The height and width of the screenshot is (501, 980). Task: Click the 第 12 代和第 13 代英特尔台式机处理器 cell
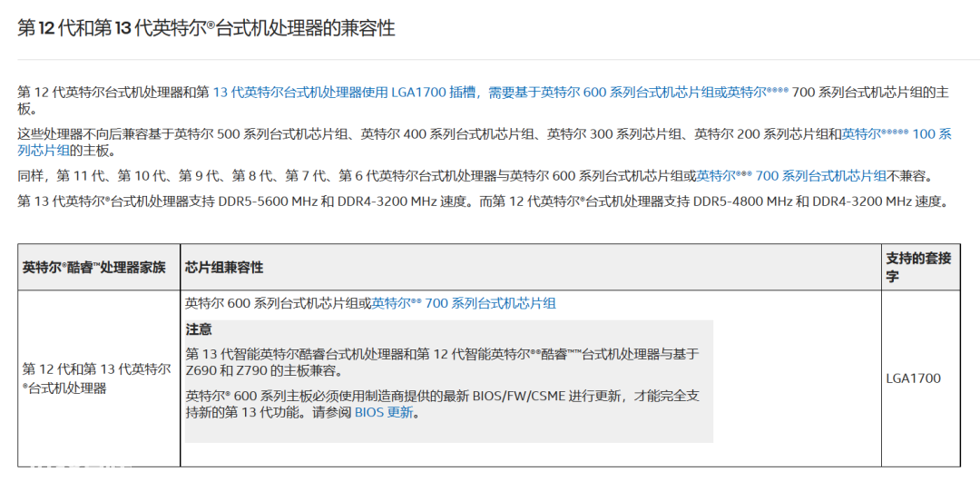coord(97,378)
